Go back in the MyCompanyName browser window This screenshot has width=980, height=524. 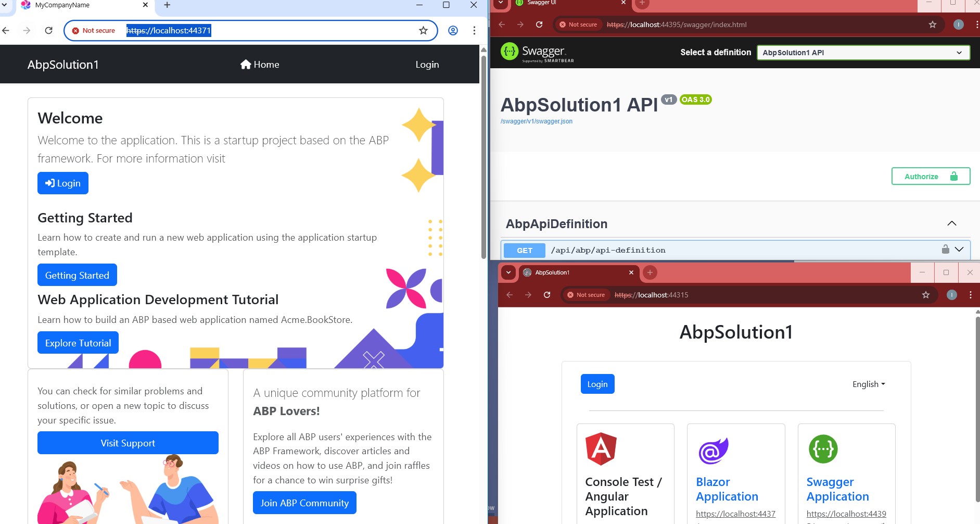click(x=6, y=30)
